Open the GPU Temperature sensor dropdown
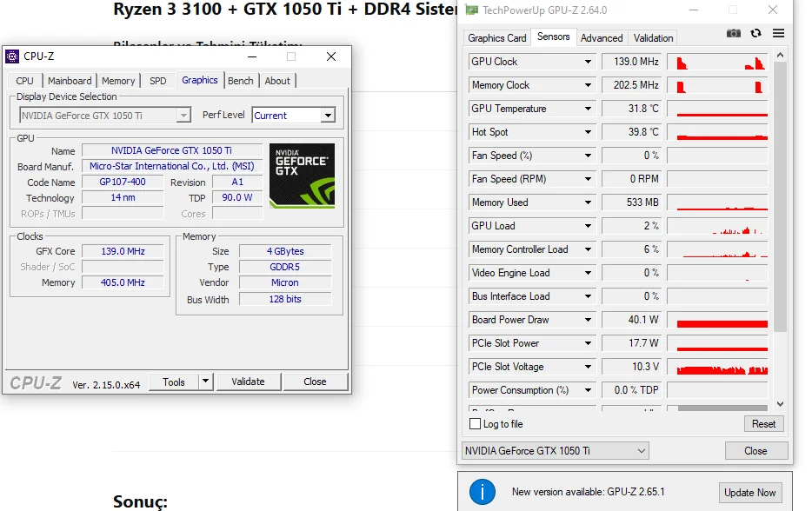 click(588, 109)
